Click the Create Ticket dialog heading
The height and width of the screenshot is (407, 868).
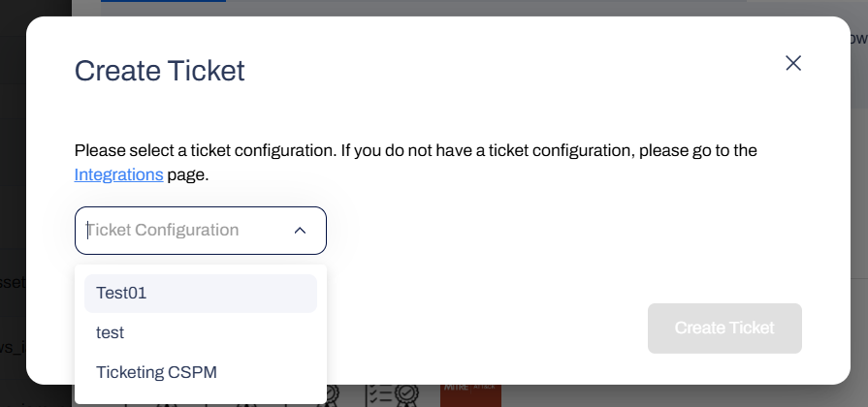coord(160,71)
